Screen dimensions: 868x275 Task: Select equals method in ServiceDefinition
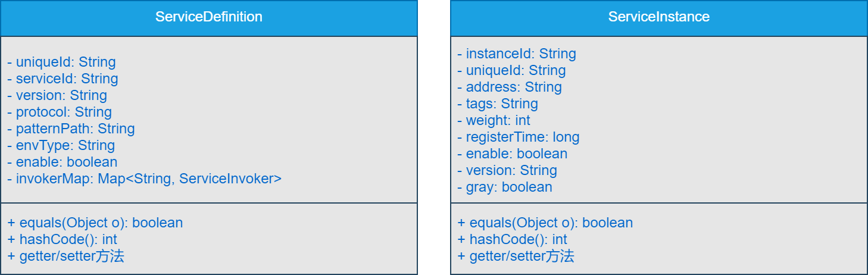tap(95, 223)
